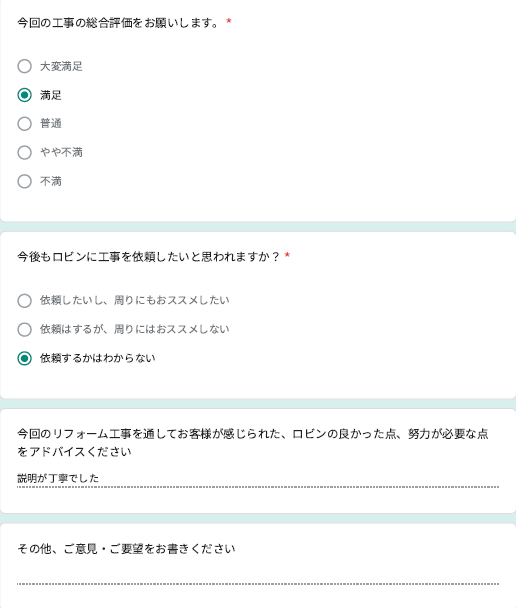Mark the 不満 radio option
Image resolution: width=516 pixels, height=608 pixels.
(24, 181)
